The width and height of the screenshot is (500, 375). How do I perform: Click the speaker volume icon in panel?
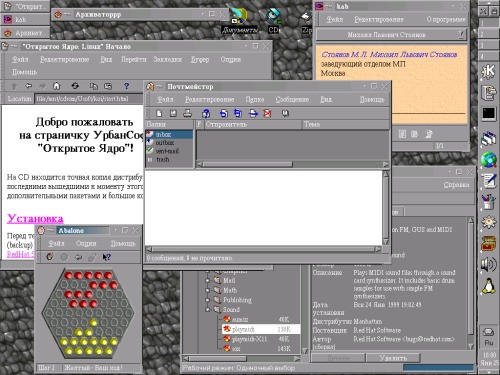click(489, 265)
